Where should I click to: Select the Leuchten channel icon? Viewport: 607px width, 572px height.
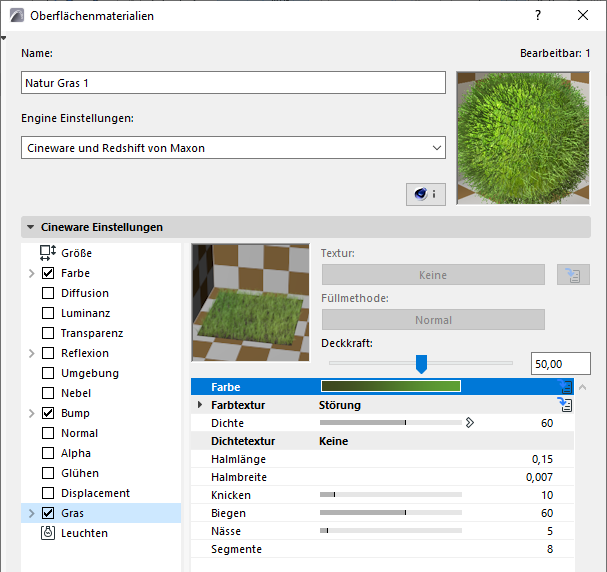(48, 533)
